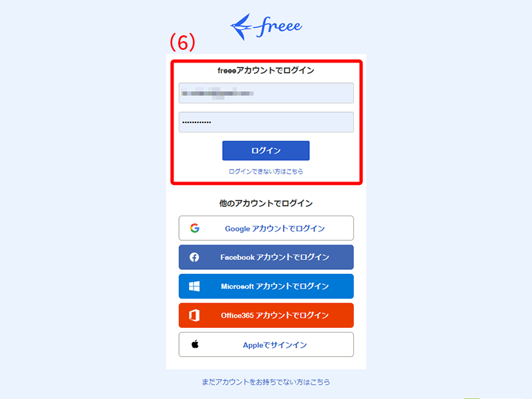The width and height of the screenshot is (532, 399).
Task: Open まだアカウントをお持ちでない方はこちら link
Action: [x=265, y=382]
